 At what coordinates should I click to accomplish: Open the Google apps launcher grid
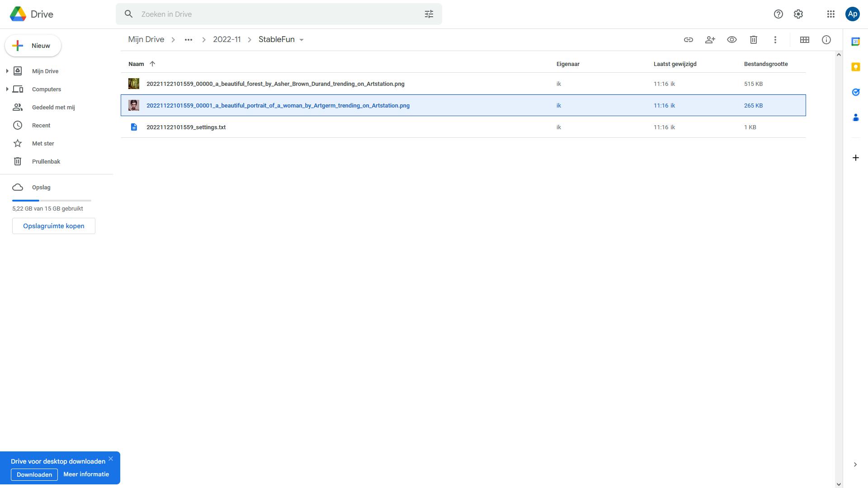coord(831,14)
